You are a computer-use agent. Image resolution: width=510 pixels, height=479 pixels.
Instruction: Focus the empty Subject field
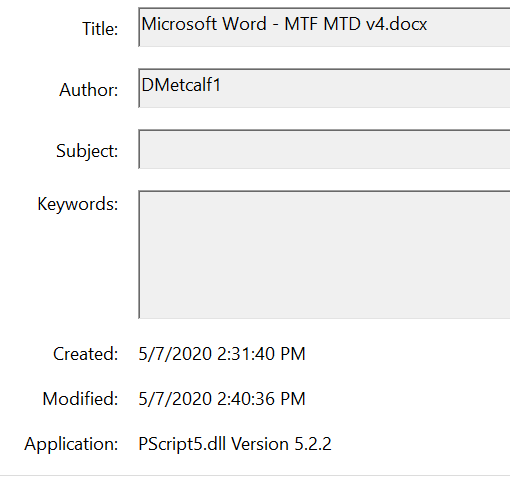pyautogui.click(x=324, y=149)
